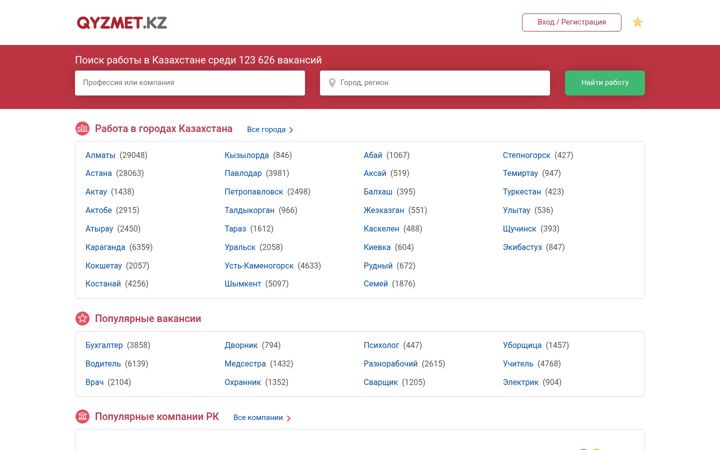
Task: Select the Электрик vacancy link
Action: (520, 382)
